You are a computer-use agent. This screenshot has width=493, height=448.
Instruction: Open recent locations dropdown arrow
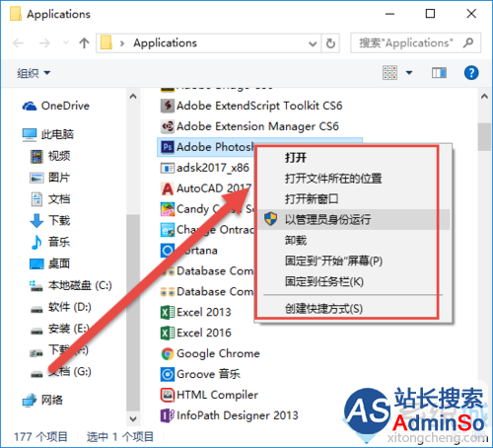pos(66,42)
